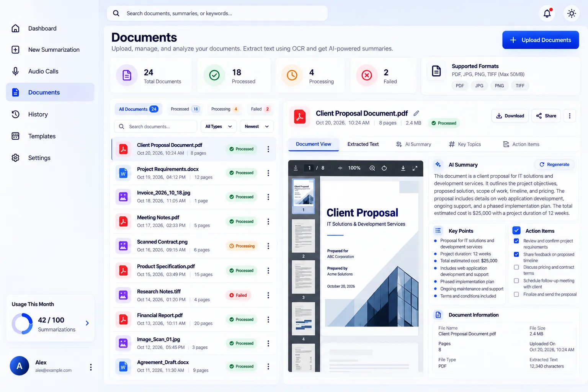588x392 pixels.
Task: Select the PDF format chip
Action: click(460, 86)
